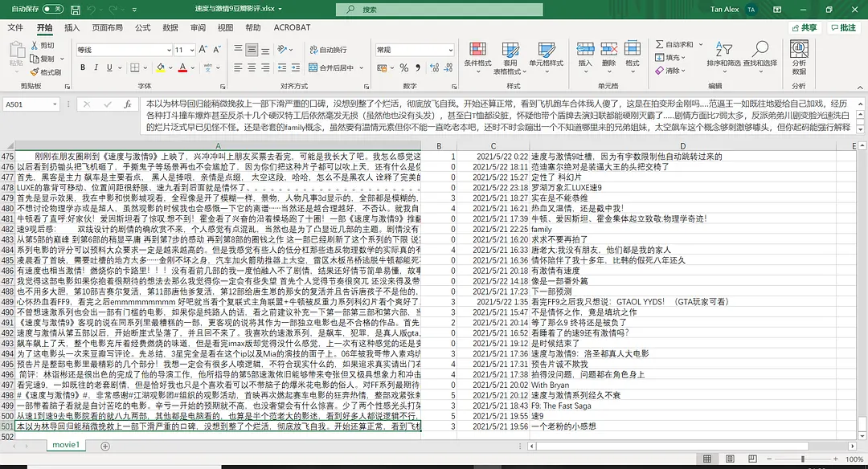Image resolution: width=868 pixels, height=469 pixels.
Task: Apply red font color A
Action: coord(182,67)
